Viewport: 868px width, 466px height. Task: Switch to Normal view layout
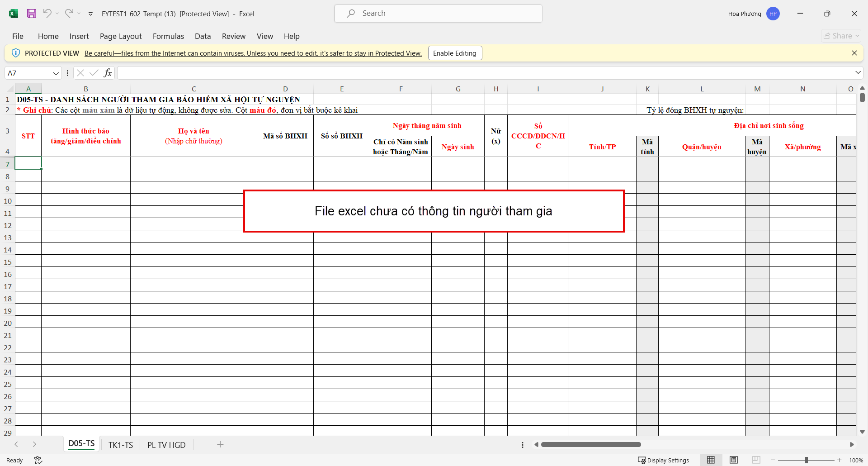(x=711, y=460)
